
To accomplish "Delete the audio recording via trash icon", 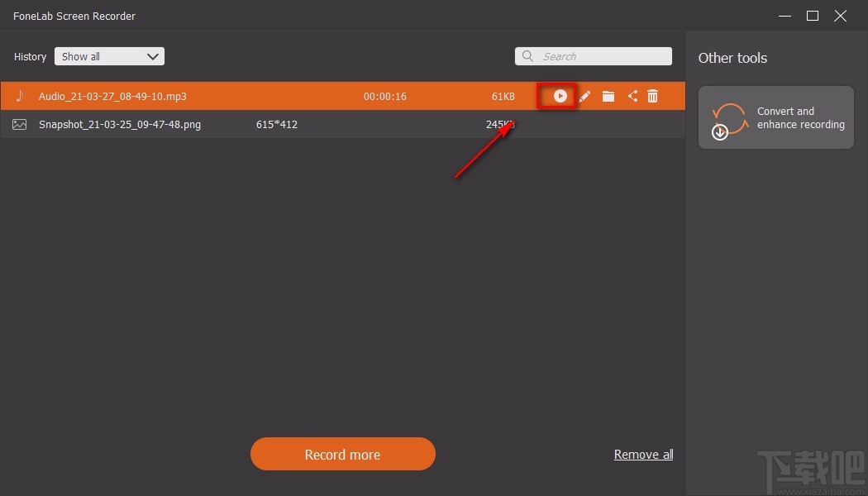I will point(652,96).
